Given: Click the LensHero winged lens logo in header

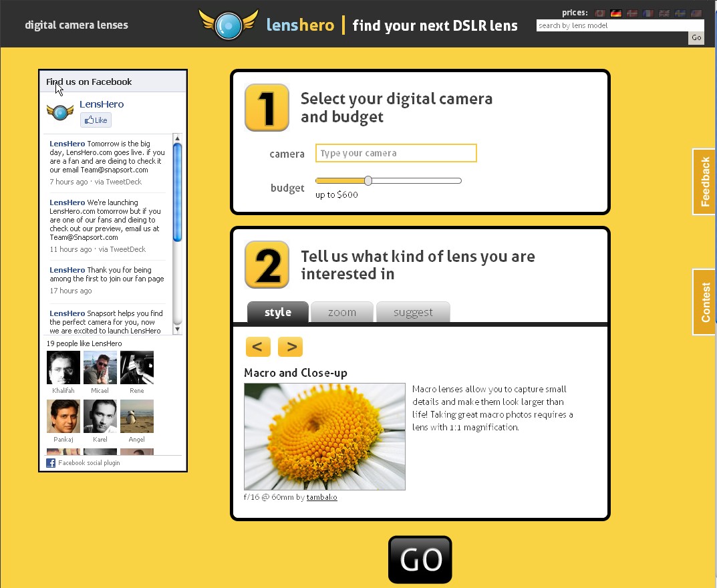Looking at the screenshot, I should point(229,25).
